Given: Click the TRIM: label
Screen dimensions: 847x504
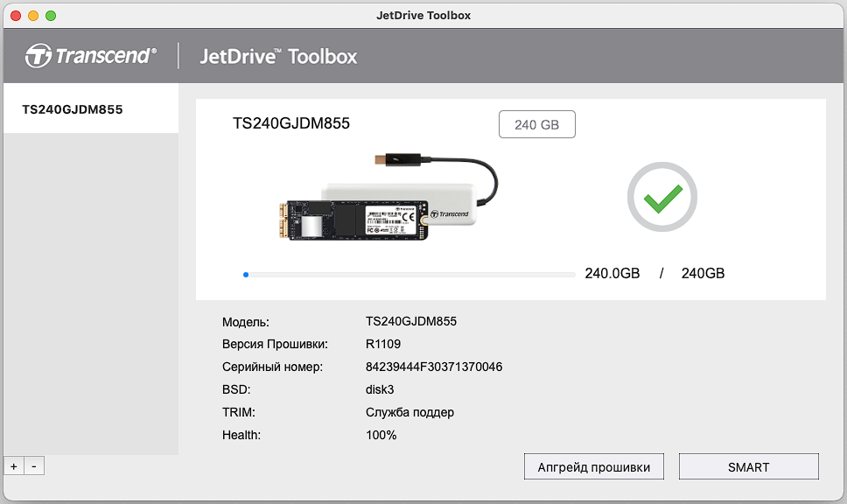Looking at the screenshot, I should point(239,412).
